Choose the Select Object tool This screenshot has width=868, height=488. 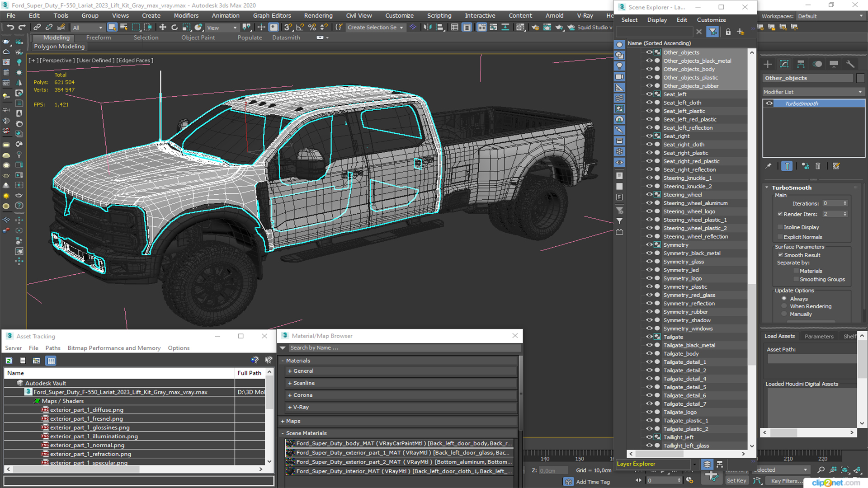pos(112,28)
